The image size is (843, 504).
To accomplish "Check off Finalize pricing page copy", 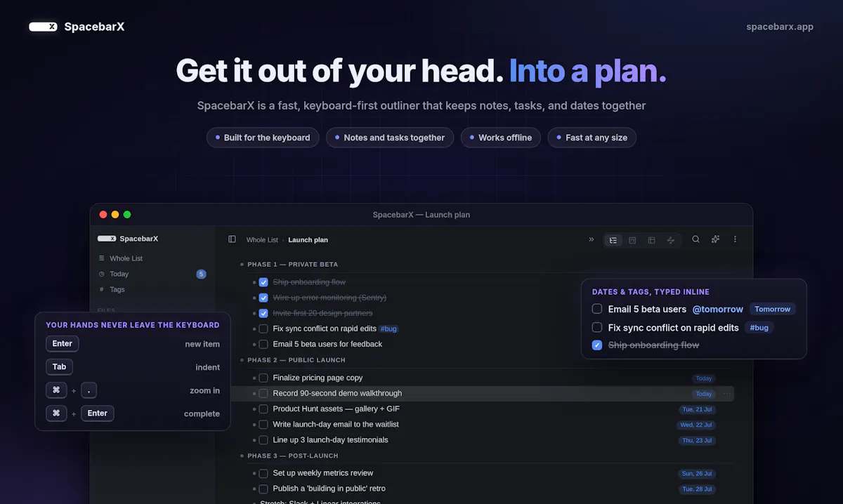I will (x=263, y=378).
